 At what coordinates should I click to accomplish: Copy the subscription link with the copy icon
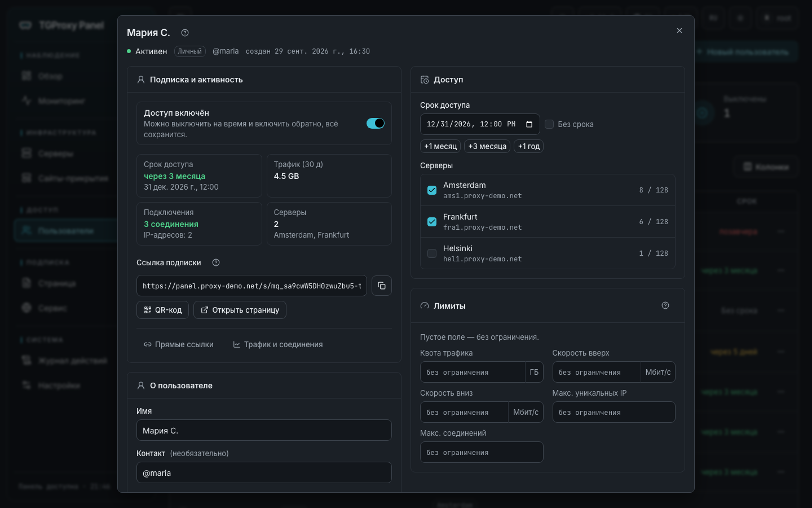point(382,286)
